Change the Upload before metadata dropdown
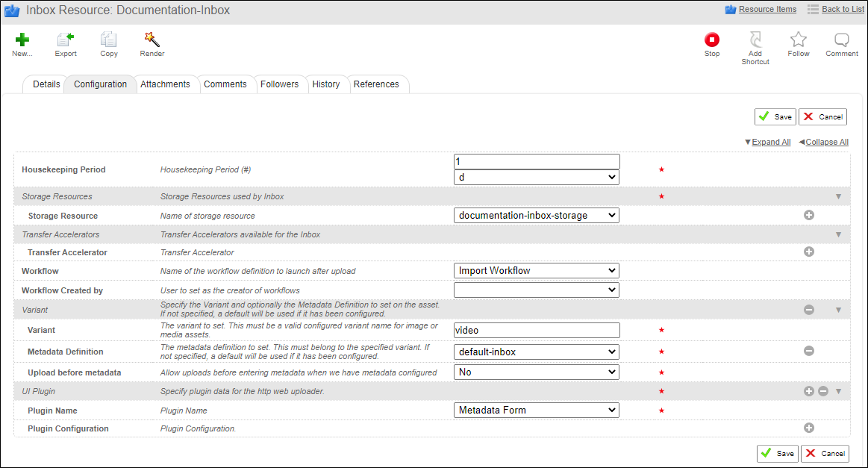This screenshot has height=468, width=868. click(x=536, y=371)
